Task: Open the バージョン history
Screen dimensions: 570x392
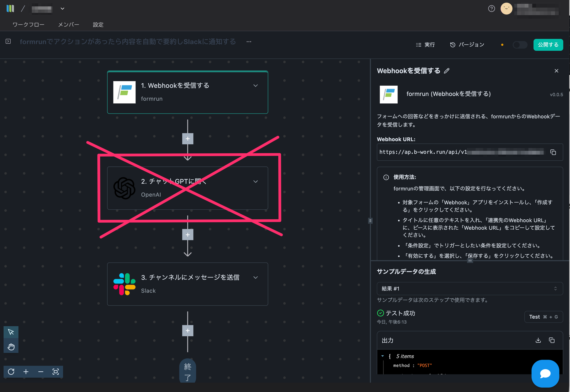Action: 467,45
